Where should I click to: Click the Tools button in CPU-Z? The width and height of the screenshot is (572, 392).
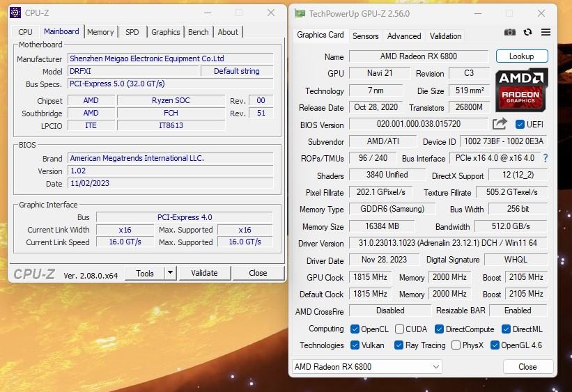pyautogui.click(x=145, y=273)
